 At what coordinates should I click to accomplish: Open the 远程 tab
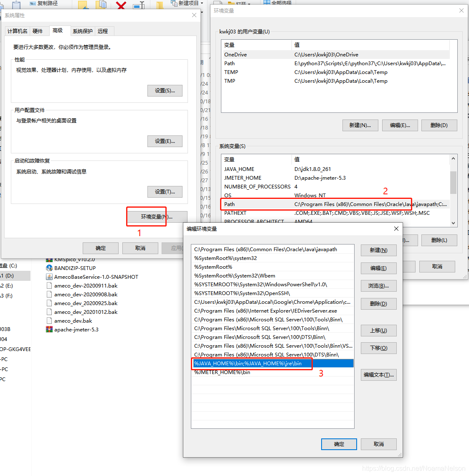tap(103, 31)
